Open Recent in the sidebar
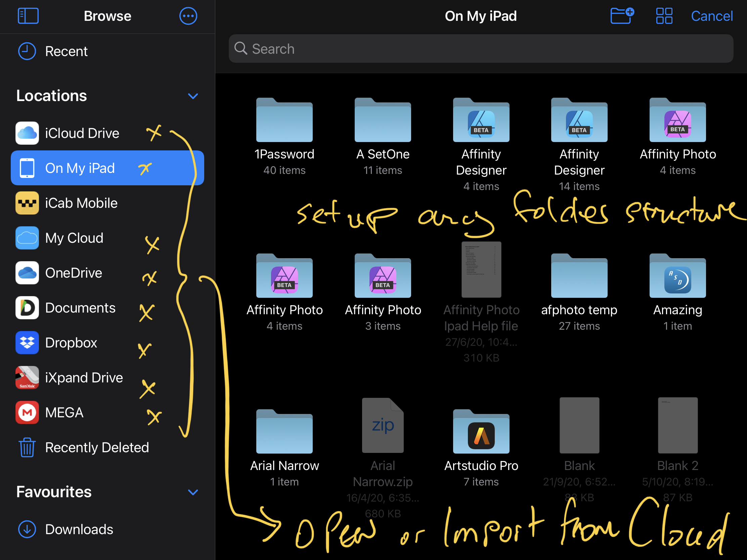This screenshot has height=560, width=747. click(107, 51)
